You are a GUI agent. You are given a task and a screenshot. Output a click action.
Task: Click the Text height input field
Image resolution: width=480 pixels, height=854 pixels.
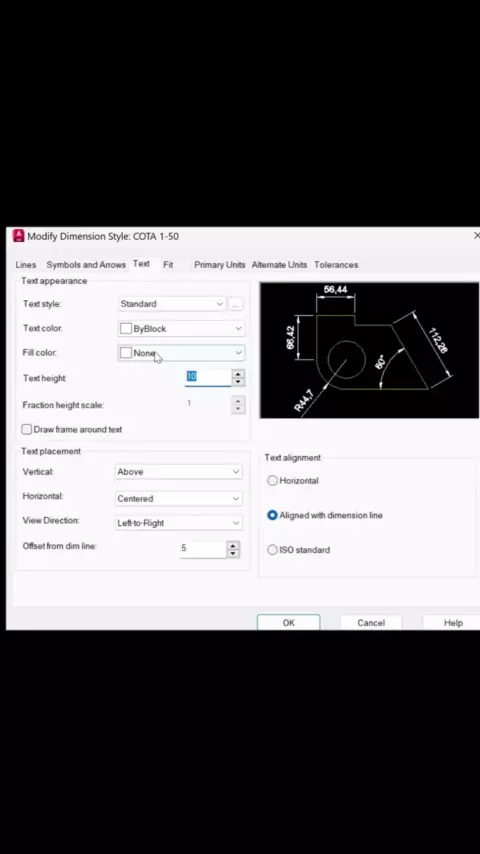click(x=208, y=377)
